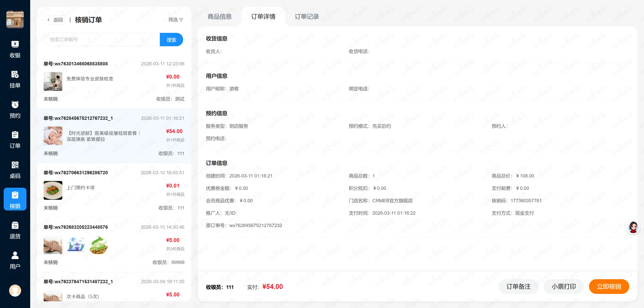Click the face massage thumbnail in ¥5.00 three-item order

pyautogui.click(x=53, y=245)
